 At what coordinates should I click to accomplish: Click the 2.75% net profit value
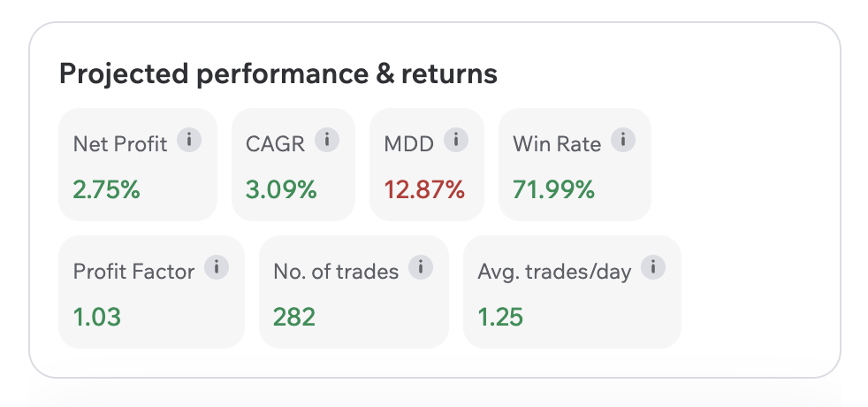tap(106, 188)
